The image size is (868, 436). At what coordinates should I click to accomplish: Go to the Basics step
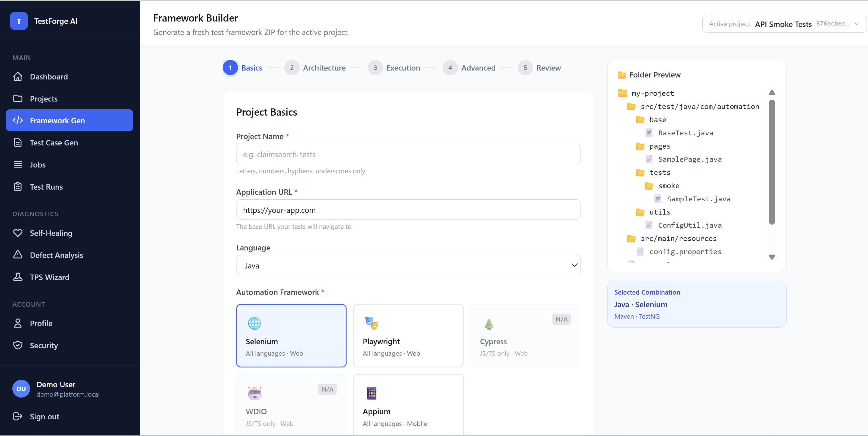coord(243,68)
